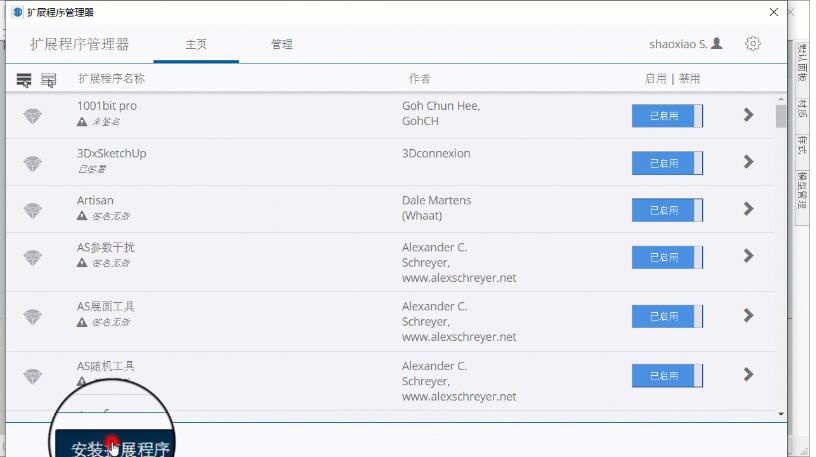
Task: Click the second list view icon beside the filter icon
Action: [x=49, y=79]
